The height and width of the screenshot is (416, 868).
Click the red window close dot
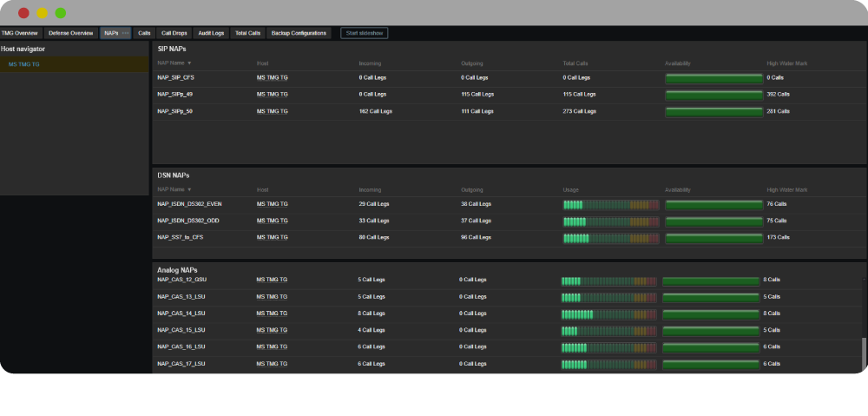pos(23,13)
